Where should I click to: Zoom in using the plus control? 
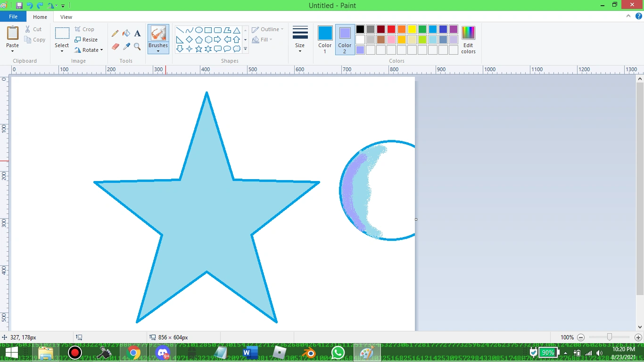coord(637,337)
